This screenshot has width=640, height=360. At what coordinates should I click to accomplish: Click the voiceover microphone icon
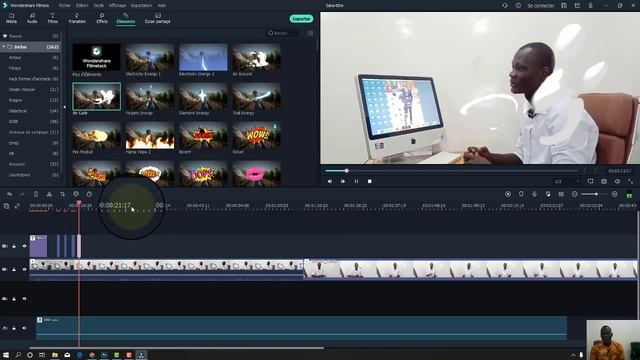534,194
